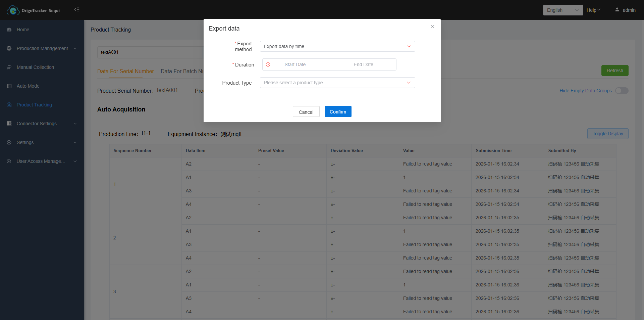Expand the Connector Settings menu
This screenshot has width=644, height=320.
pyautogui.click(x=42, y=124)
